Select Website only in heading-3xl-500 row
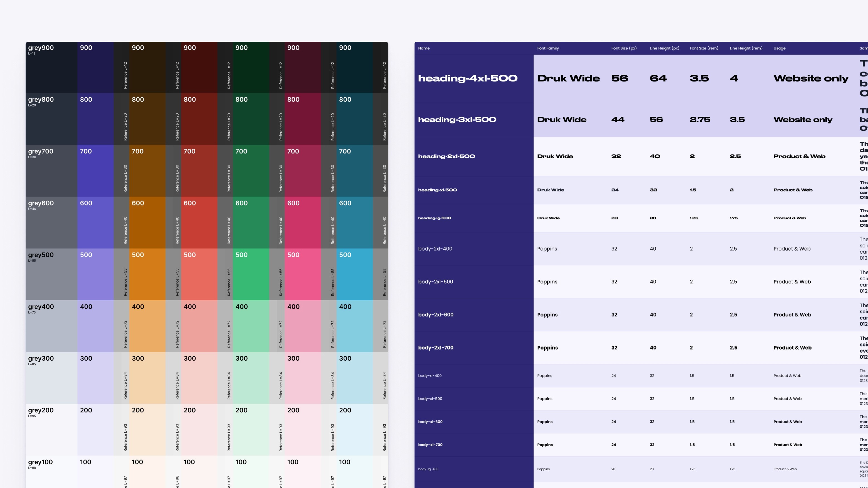This screenshot has width=868, height=488. pos(803,120)
